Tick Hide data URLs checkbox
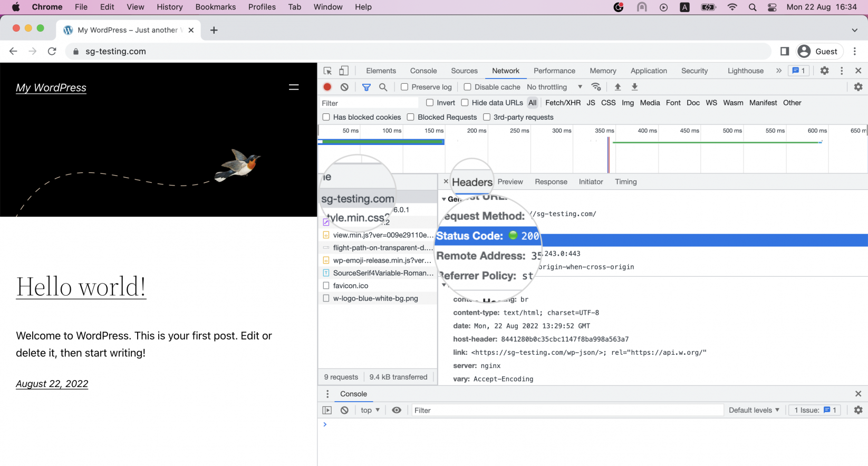 [x=465, y=103]
